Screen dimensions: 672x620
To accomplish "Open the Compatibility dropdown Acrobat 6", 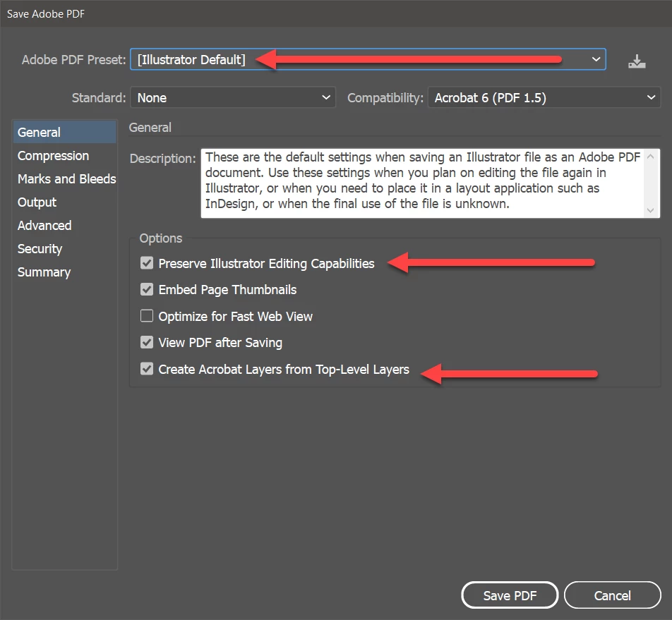I will 544,97.
